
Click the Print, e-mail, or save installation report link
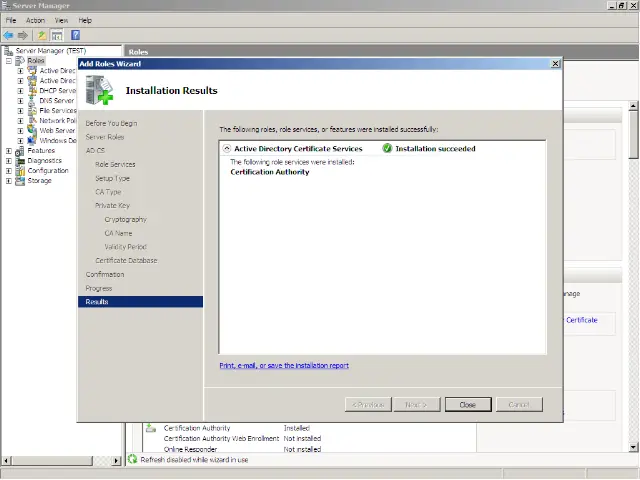click(x=284, y=365)
